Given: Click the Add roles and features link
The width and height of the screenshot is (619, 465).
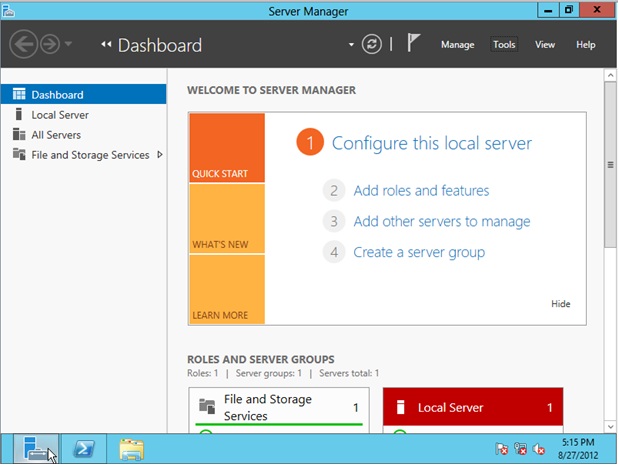Looking at the screenshot, I should [421, 190].
